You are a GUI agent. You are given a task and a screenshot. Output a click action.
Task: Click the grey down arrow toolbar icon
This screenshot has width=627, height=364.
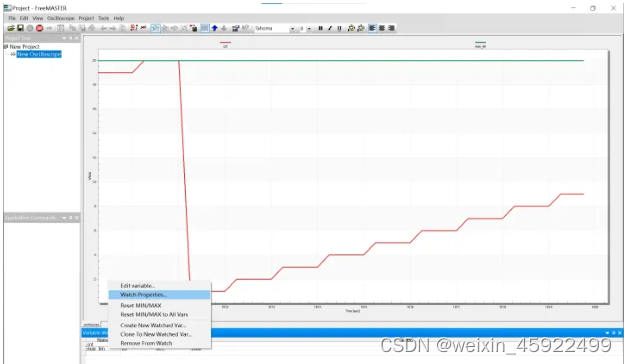tap(224, 28)
